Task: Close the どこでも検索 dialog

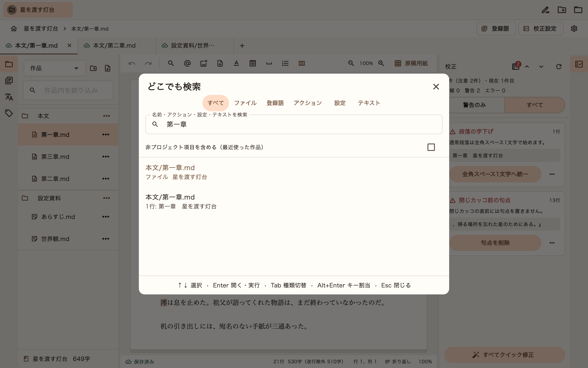Action: 436,87
